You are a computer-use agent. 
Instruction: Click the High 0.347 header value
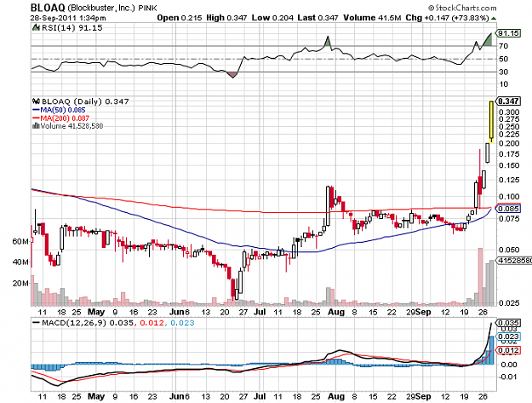coord(226,18)
